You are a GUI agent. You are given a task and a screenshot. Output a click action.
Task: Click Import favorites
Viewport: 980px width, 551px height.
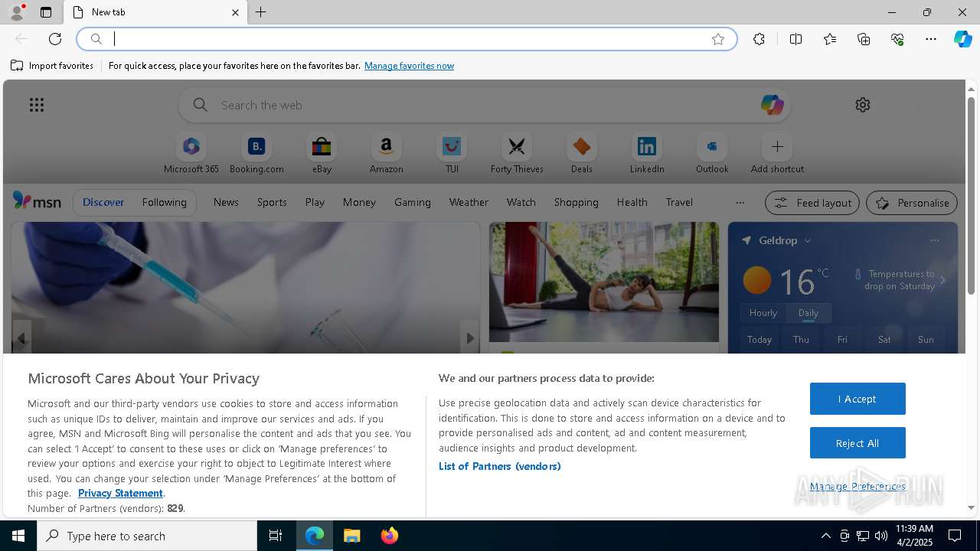[52, 66]
